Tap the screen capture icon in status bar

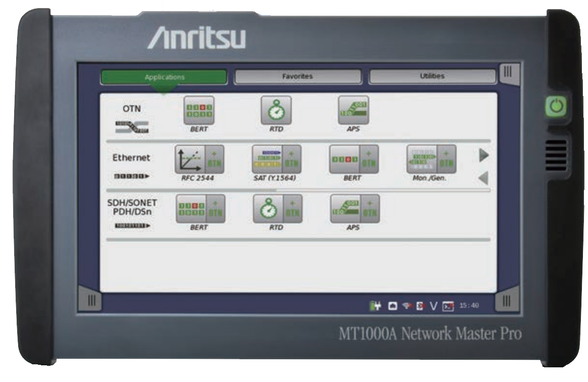(x=392, y=306)
